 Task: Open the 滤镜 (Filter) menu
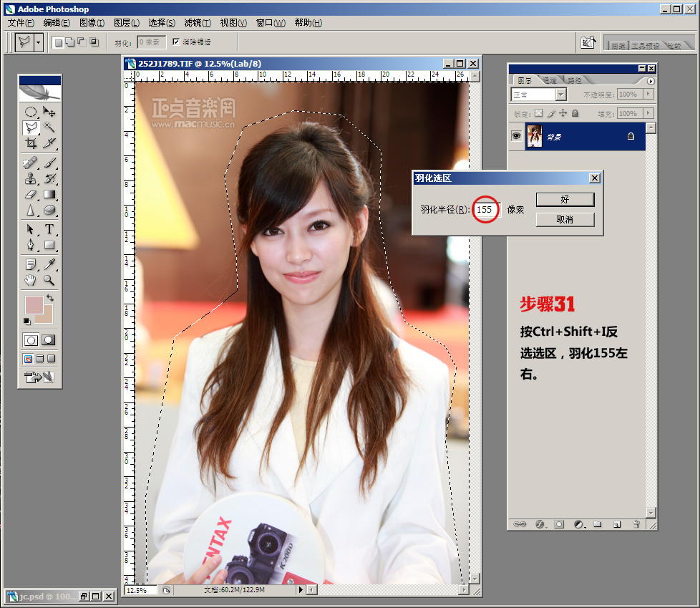(197, 23)
